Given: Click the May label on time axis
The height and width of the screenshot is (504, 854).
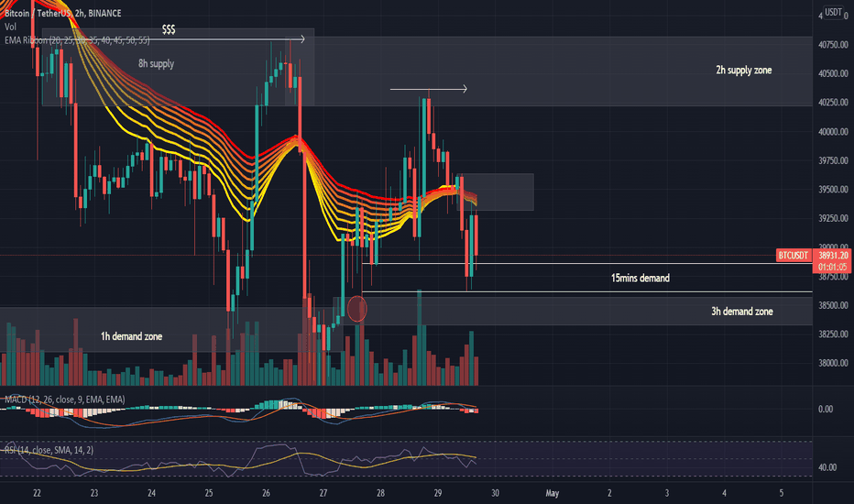Looking at the screenshot, I should [x=553, y=493].
